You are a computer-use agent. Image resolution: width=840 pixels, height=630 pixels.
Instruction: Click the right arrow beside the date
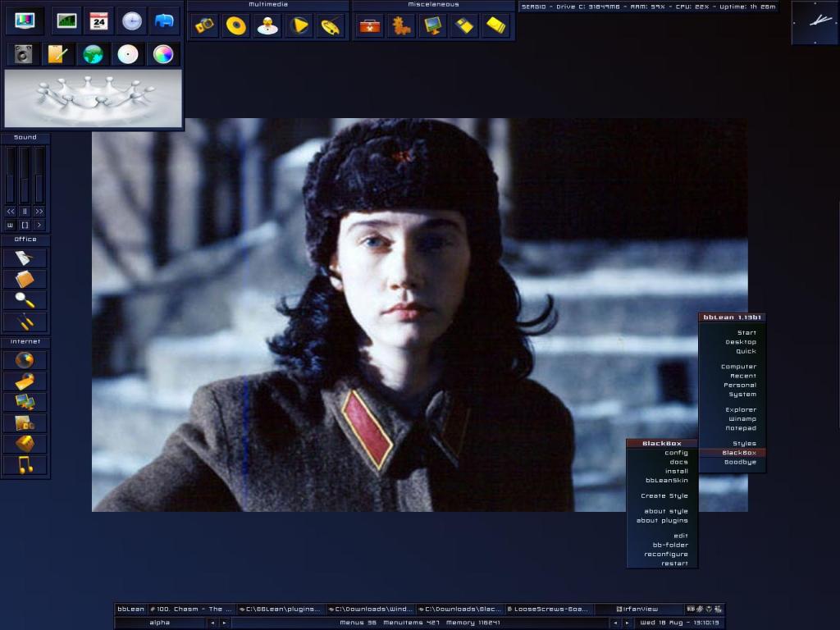627,623
